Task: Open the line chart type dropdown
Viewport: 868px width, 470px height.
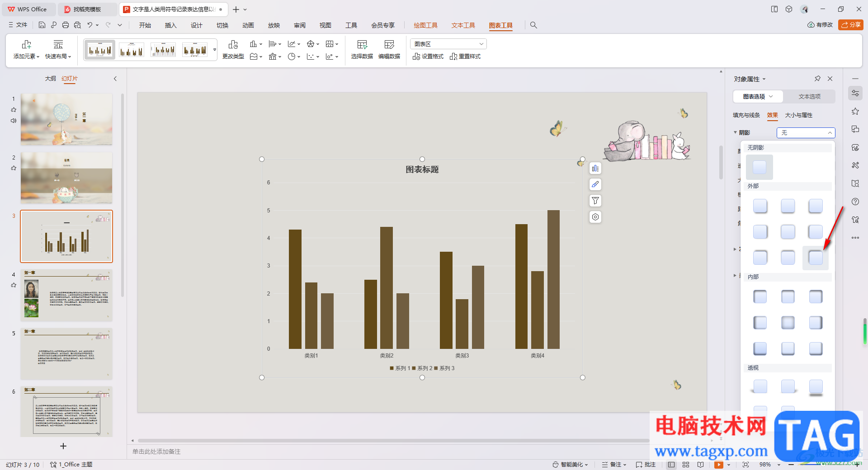Action: 294,44
